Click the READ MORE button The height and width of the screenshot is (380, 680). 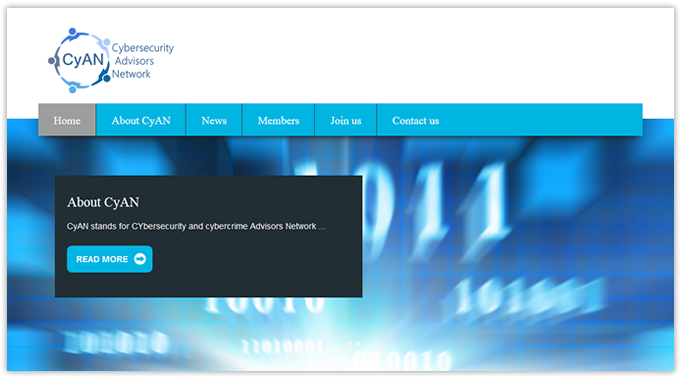pyautogui.click(x=110, y=259)
